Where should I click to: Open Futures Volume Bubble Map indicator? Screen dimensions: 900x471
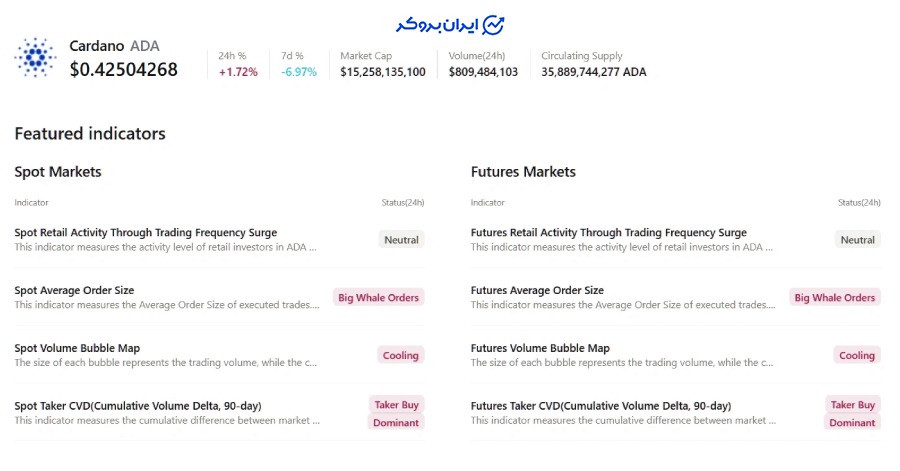coord(540,348)
